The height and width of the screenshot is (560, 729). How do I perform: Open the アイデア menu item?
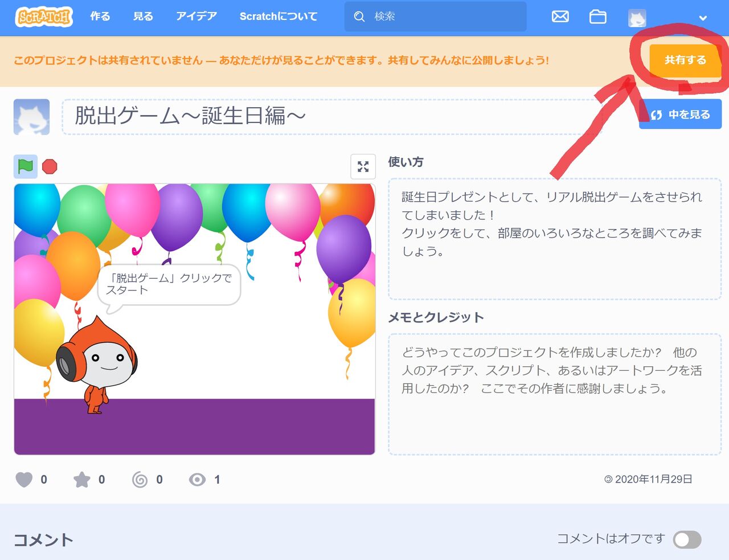point(196,17)
